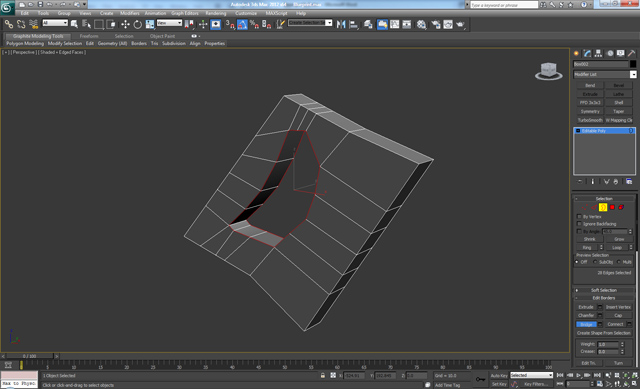Activate the Select and Rotate tool

[x=138, y=24]
